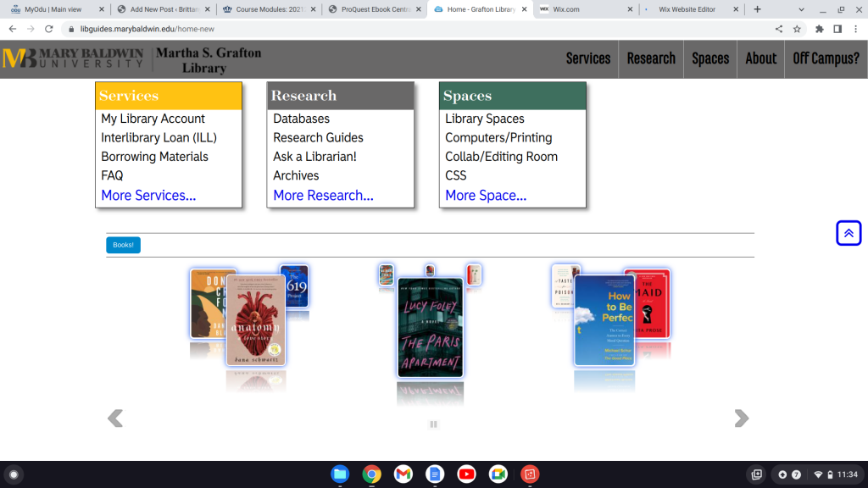Jump to top with the double-chevron button

point(849,233)
